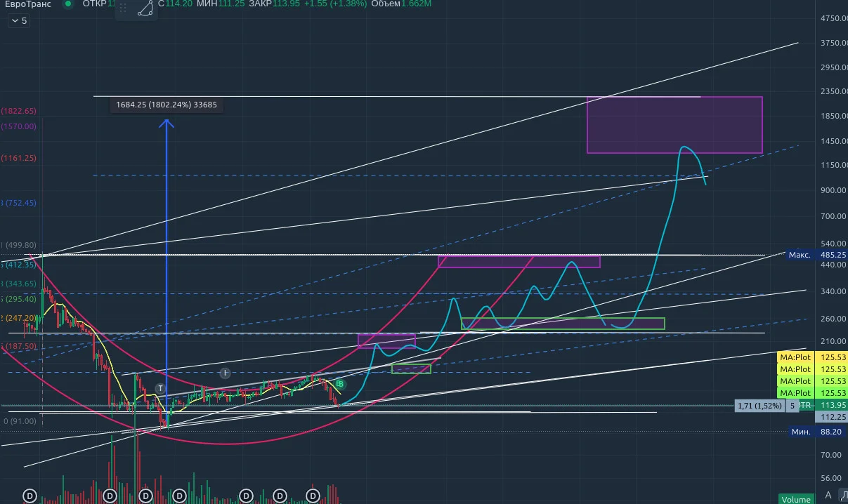This screenshot has height=504, width=848.
Task: Click the 1684.25 (1802.24%) measurement tooltip
Action: (x=167, y=105)
